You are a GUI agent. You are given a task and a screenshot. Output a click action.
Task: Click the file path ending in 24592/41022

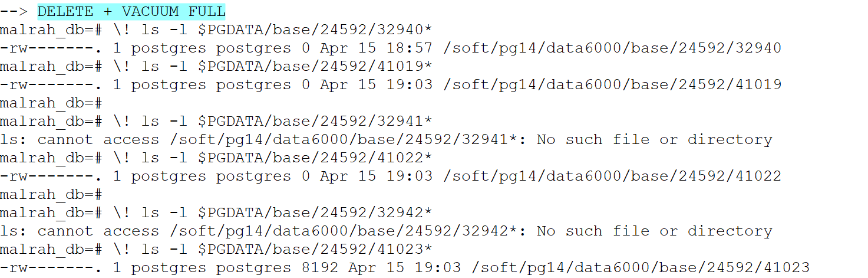pyautogui.click(x=612, y=176)
